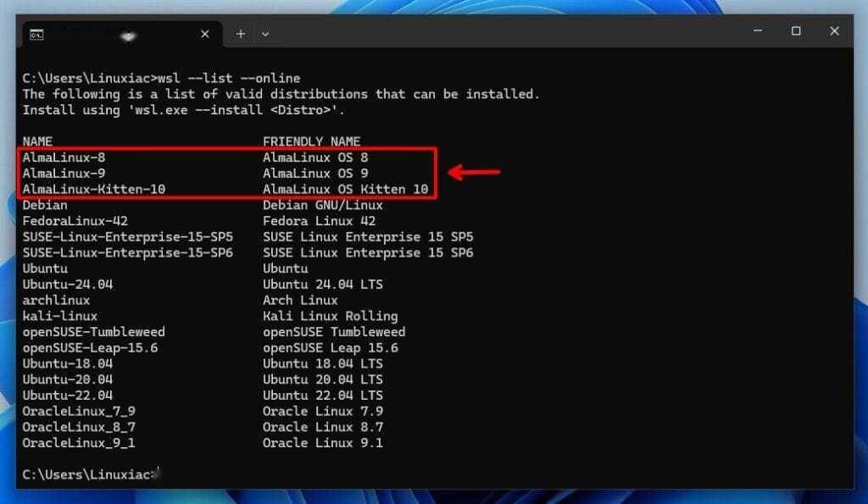The height and width of the screenshot is (504, 868).
Task: Minimize the terminal window
Action: coord(758,31)
